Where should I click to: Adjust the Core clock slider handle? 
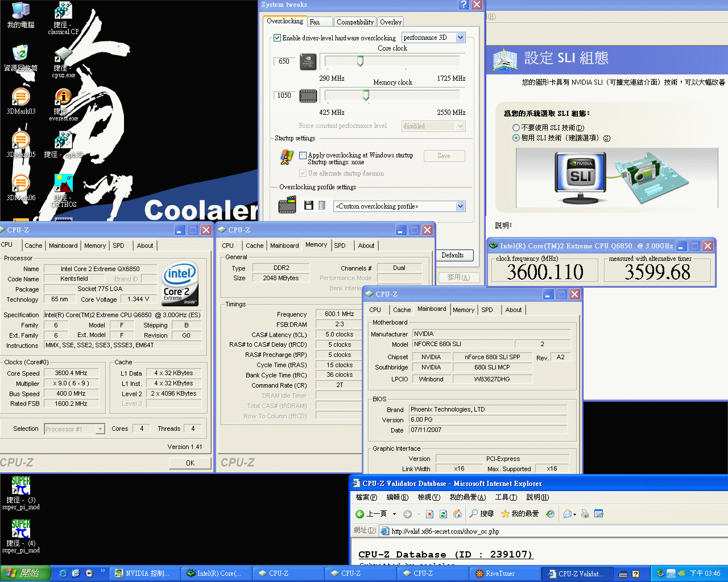click(360, 61)
